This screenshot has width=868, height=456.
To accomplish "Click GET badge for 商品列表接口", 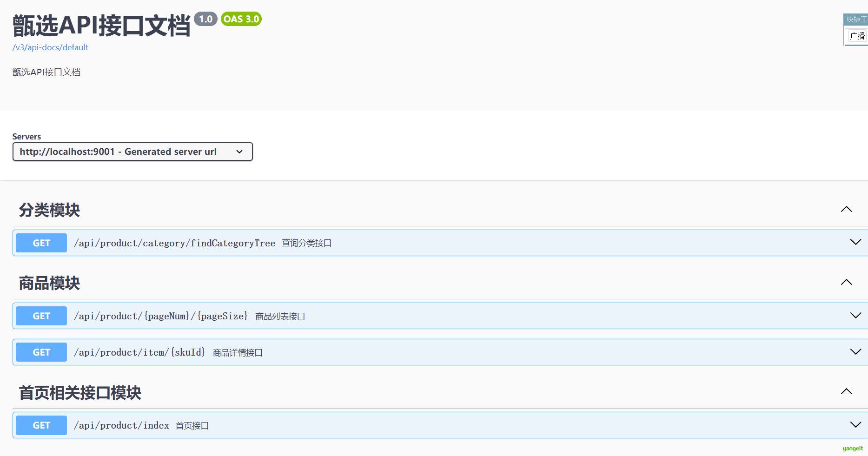I will pyautogui.click(x=41, y=316).
